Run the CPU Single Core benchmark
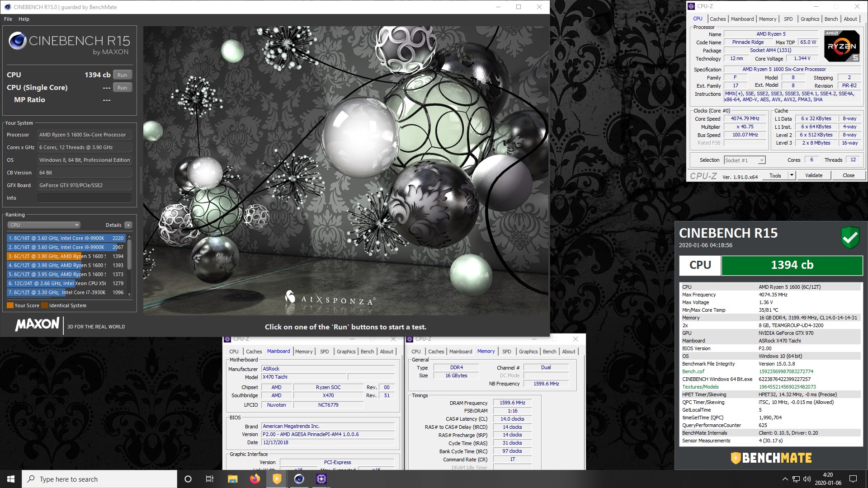Screen dimensions: 868x488 (122, 88)
